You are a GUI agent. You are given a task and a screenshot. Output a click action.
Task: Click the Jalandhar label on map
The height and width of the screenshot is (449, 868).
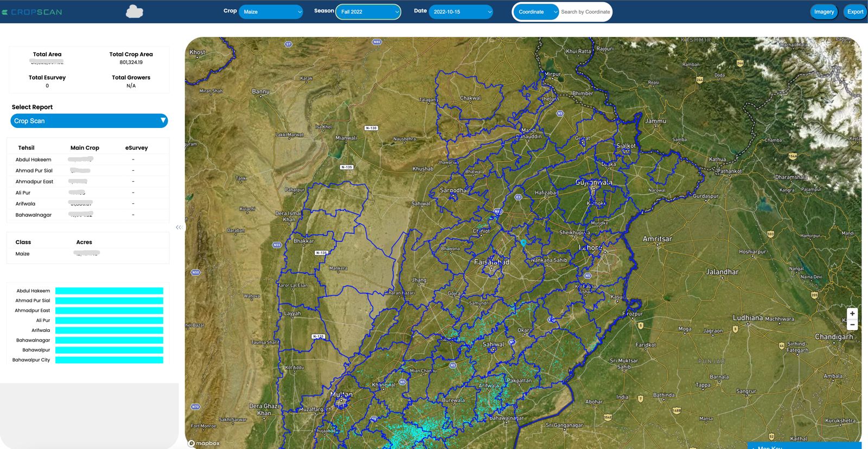(x=722, y=272)
